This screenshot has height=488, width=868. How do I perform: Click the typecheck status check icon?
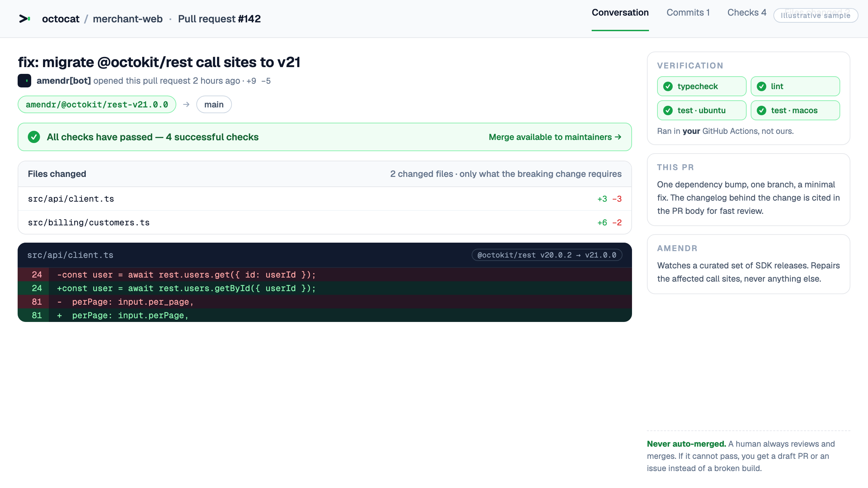click(668, 86)
